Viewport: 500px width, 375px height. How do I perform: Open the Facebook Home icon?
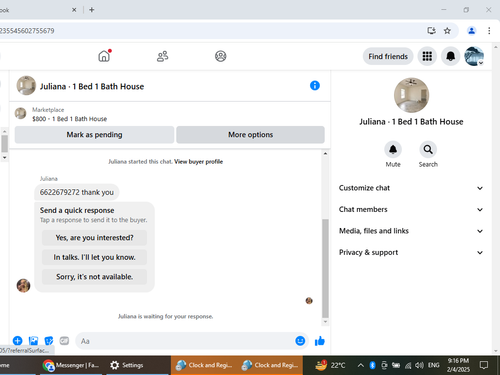104,56
